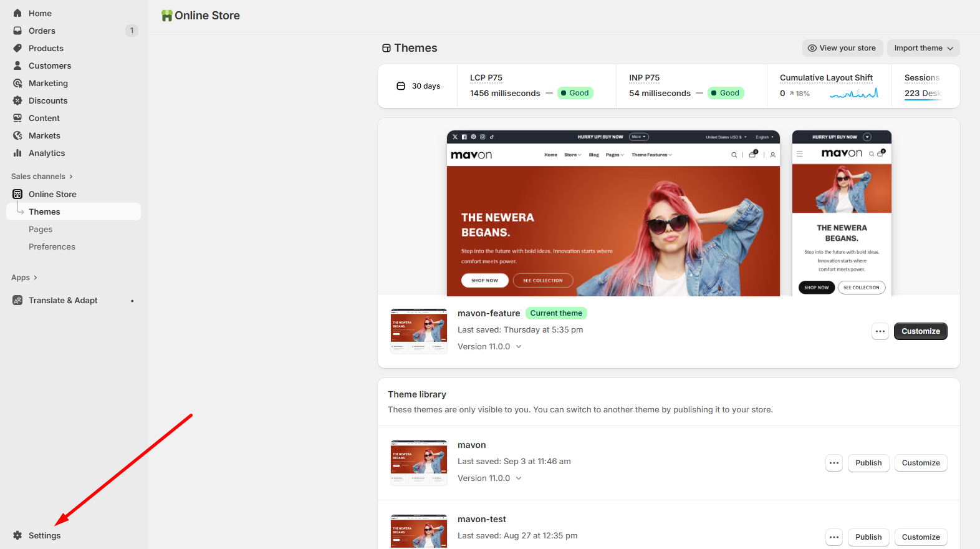Open the Pages submenu item
Screen dimensions: 980x549
pos(41,229)
